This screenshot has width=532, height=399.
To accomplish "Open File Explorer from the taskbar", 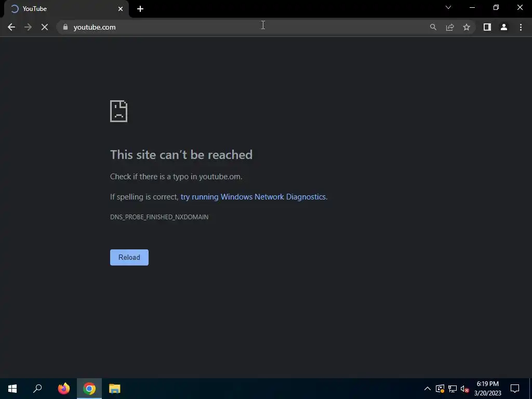I will [115, 389].
